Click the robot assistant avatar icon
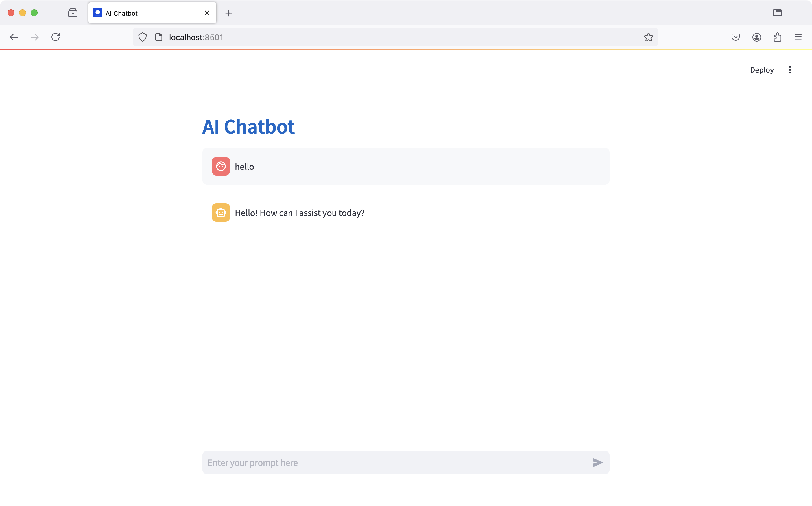The height and width of the screenshot is (506, 812). (x=221, y=213)
